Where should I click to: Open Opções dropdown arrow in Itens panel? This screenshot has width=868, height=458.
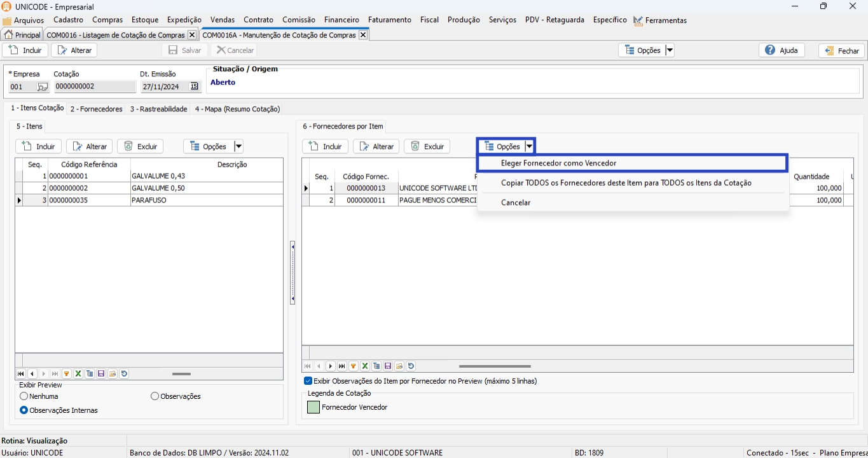[238, 146]
